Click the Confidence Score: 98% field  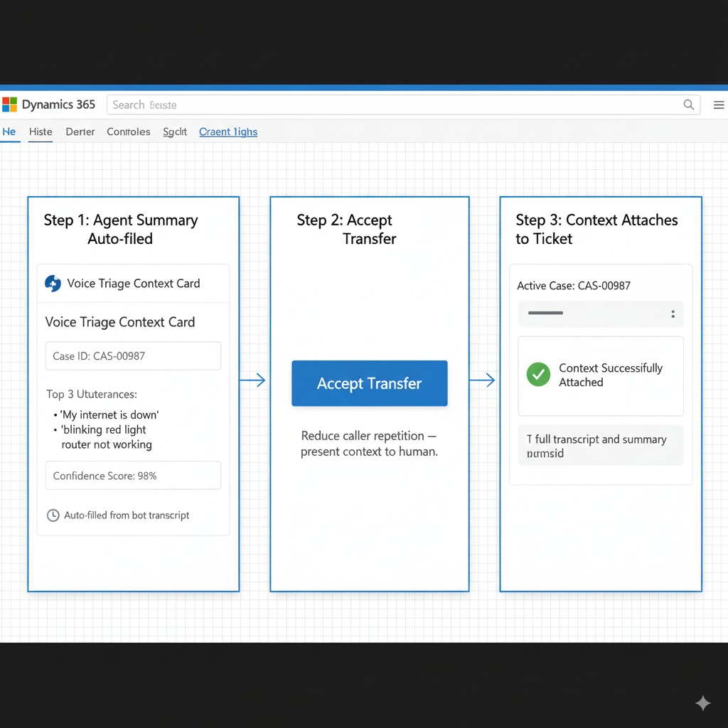pos(133,476)
